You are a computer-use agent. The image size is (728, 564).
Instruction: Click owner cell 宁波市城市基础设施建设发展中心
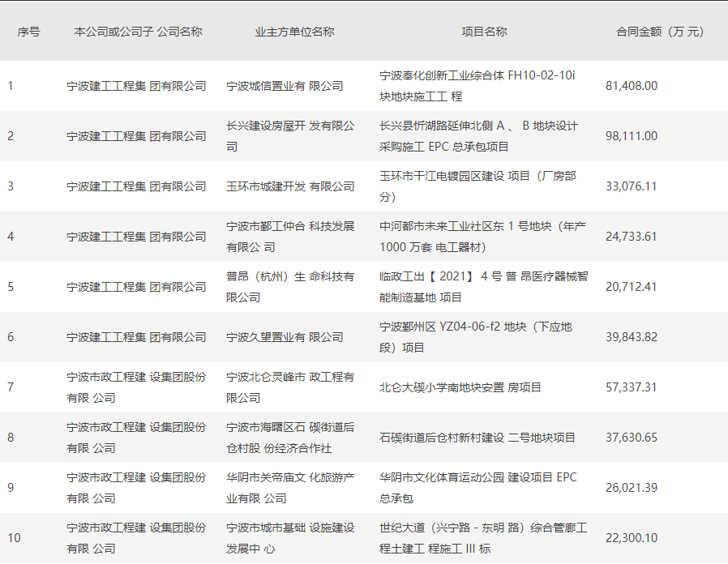(290, 537)
